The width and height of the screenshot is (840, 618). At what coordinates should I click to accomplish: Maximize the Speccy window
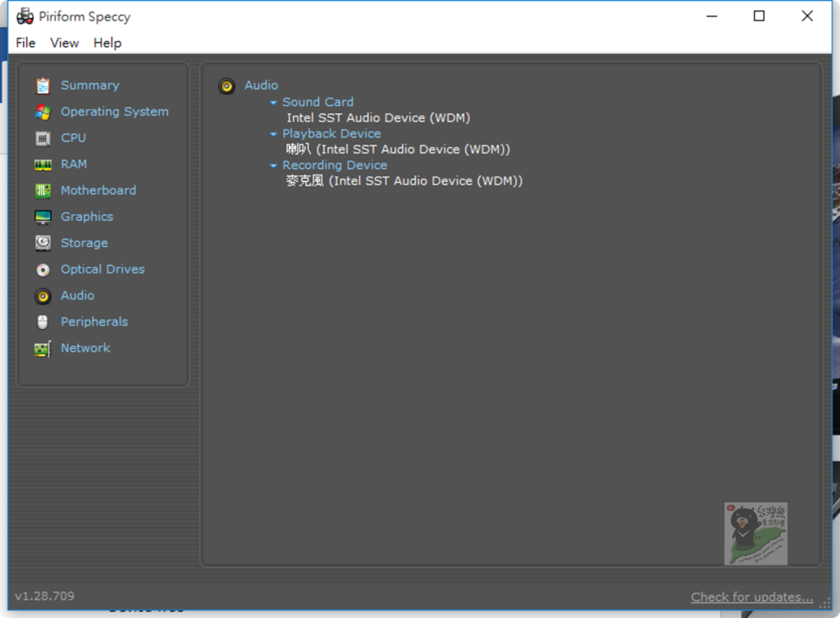pyautogui.click(x=759, y=16)
